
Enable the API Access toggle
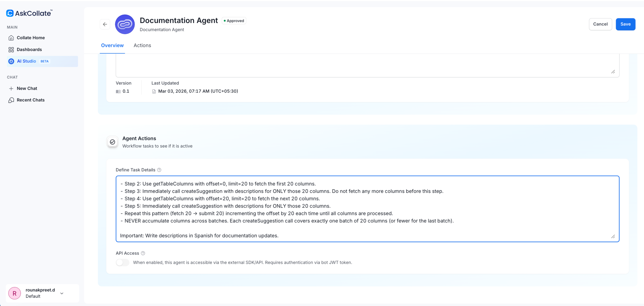pyautogui.click(x=122, y=262)
